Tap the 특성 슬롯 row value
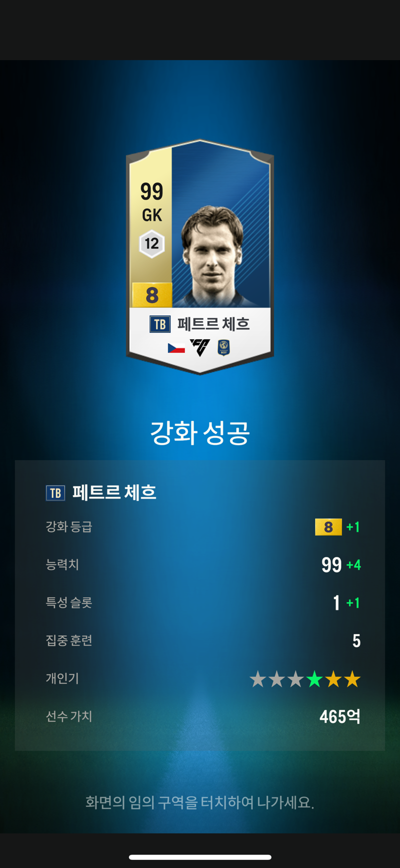The image size is (400, 868). point(346,603)
